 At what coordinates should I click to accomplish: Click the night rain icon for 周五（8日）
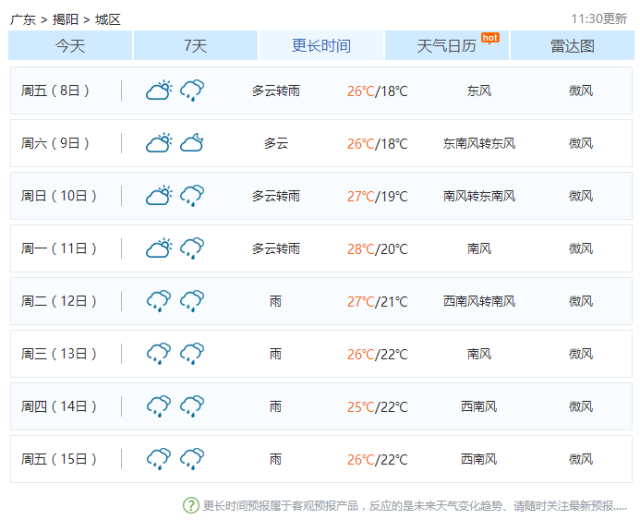tap(192, 90)
